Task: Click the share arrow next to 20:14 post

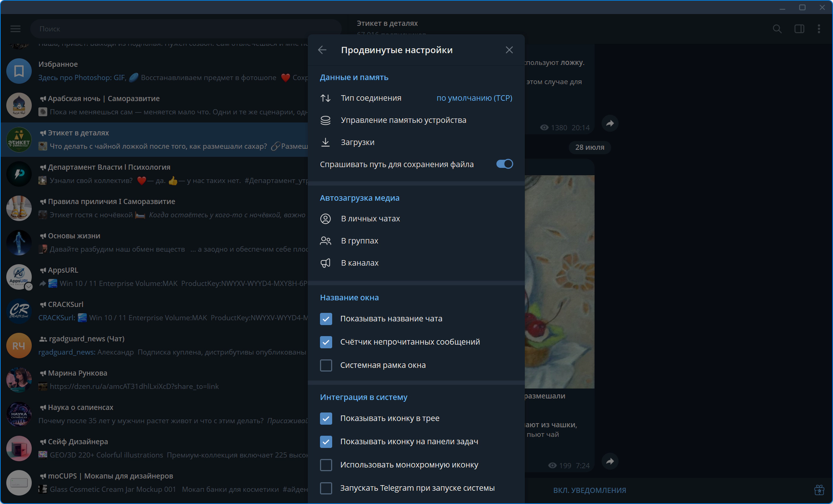Action: (x=610, y=123)
